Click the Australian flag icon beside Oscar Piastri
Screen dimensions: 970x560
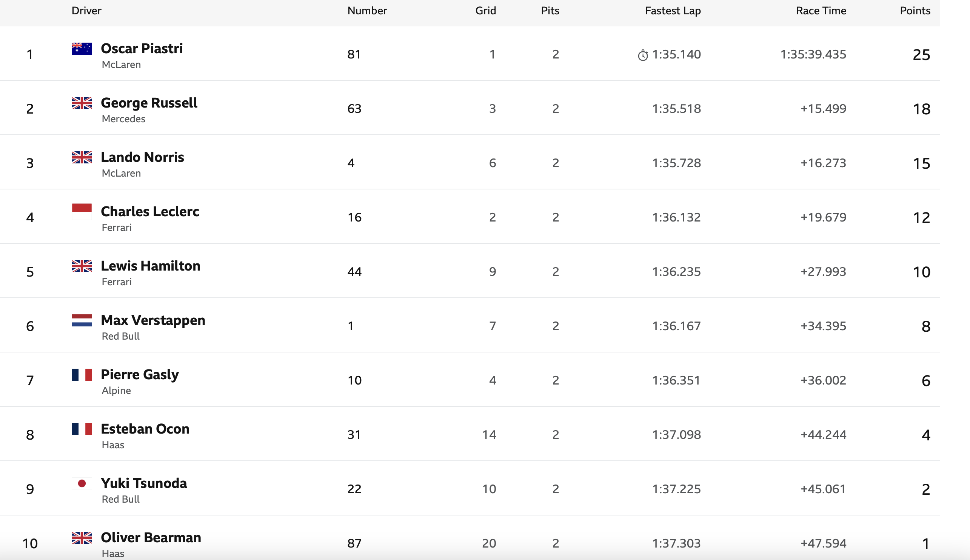(x=82, y=48)
